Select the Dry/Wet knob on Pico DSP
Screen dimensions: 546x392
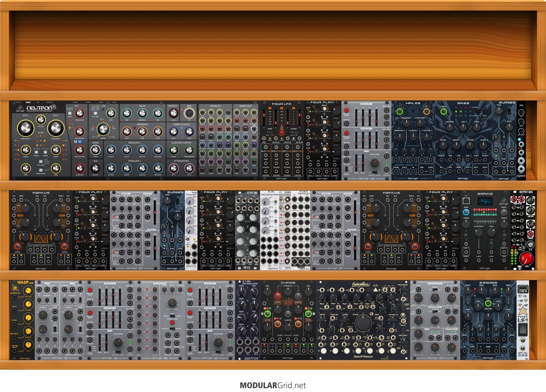(x=521, y=130)
